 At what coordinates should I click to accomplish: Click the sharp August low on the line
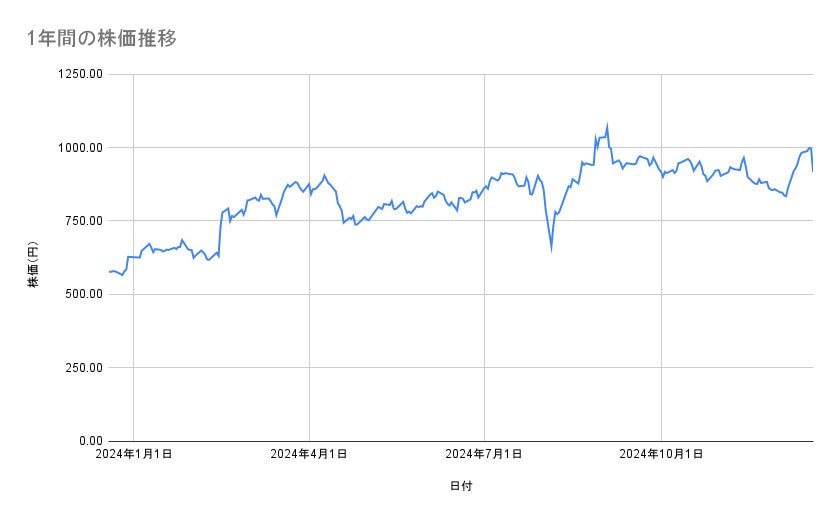[551, 250]
